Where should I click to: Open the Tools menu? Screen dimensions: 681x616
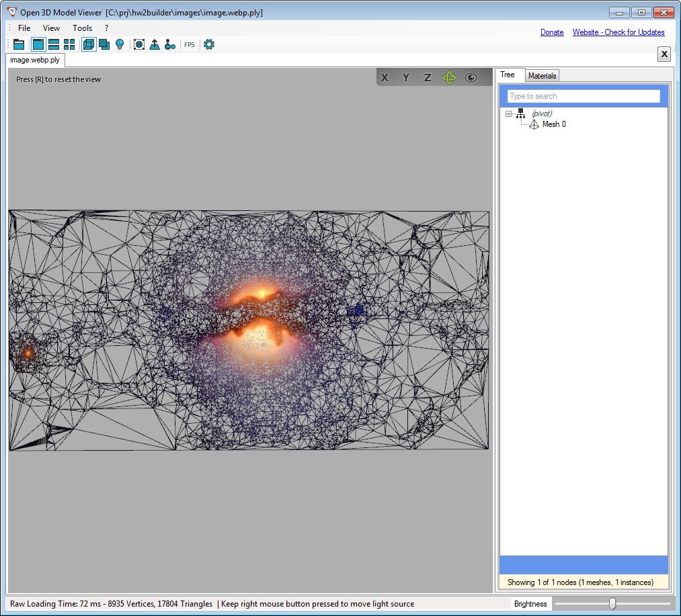82,28
